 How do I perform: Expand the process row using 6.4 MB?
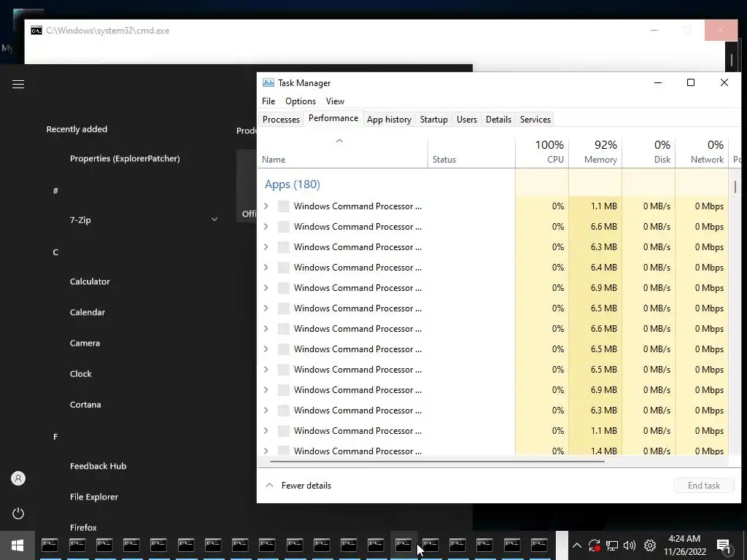pos(266,267)
